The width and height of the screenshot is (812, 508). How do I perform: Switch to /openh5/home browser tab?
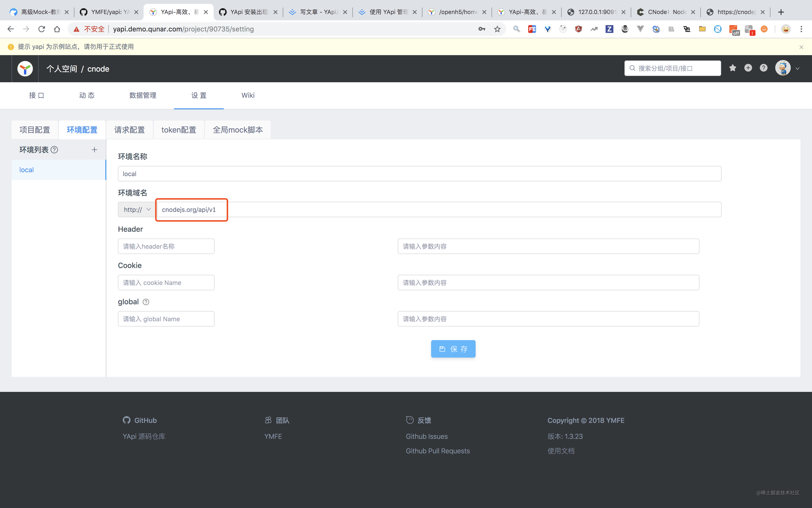[458, 12]
